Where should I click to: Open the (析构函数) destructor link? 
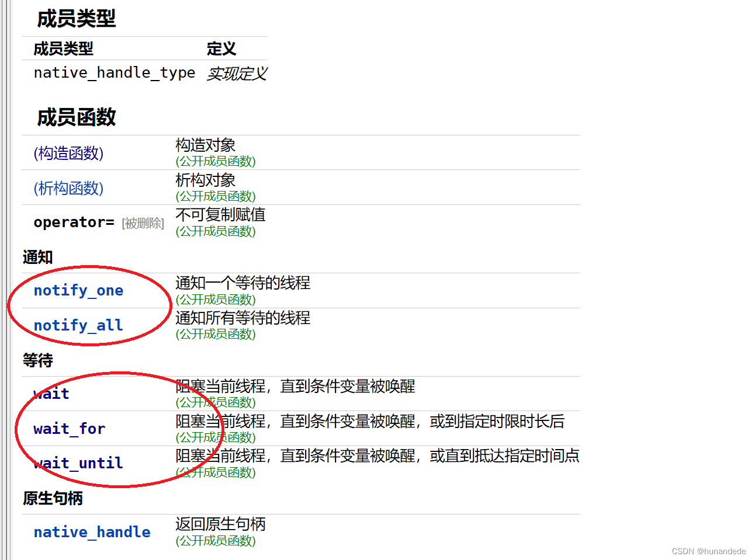point(68,189)
